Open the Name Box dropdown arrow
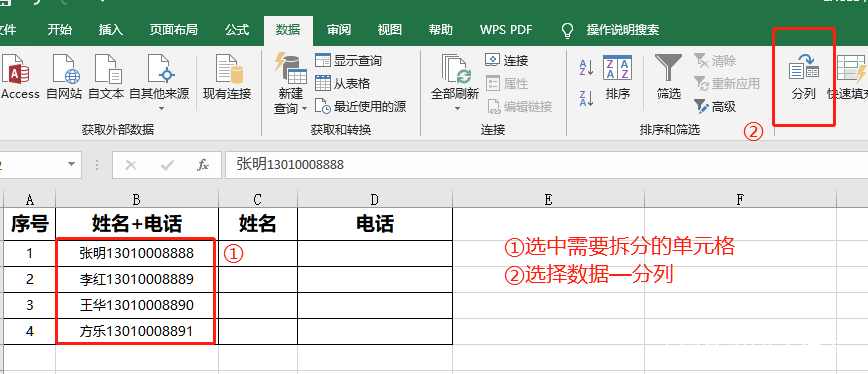This screenshot has width=868, height=374. (x=71, y=164)
